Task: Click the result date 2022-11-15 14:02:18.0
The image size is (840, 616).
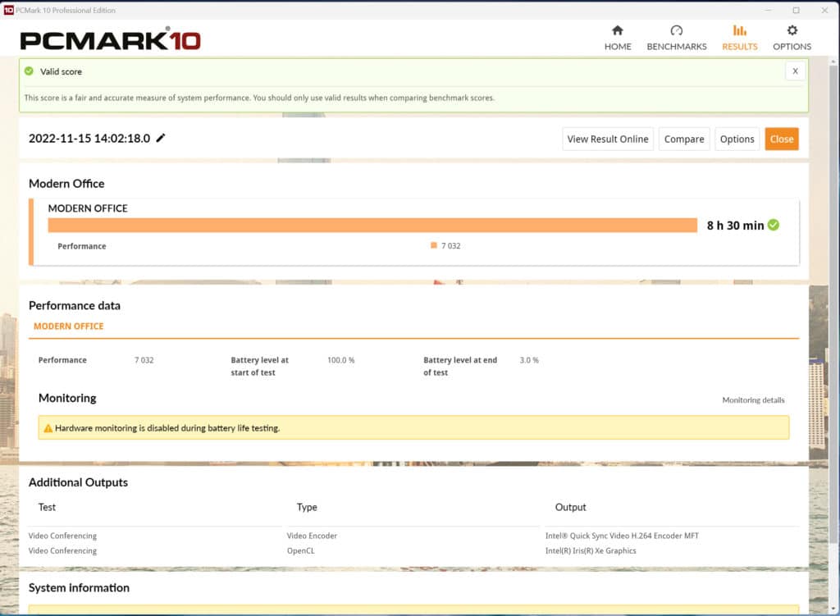Action: click(89, 138)
